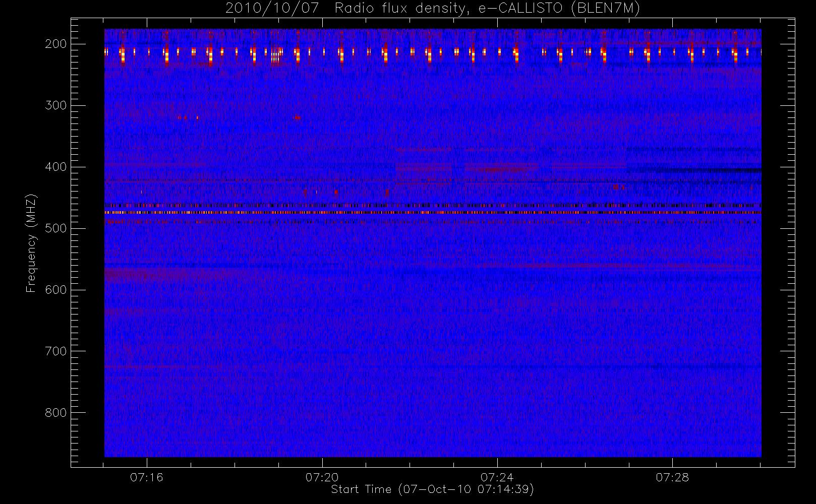
Task: Click the '500' frequency tick label
Action: pyautogui.click(x=56, y=228)
